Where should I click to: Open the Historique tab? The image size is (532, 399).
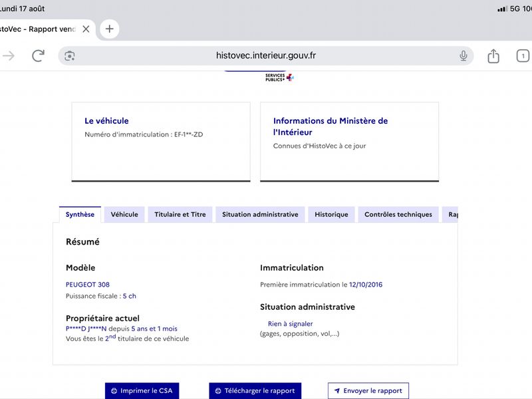[x=331, y=214]
